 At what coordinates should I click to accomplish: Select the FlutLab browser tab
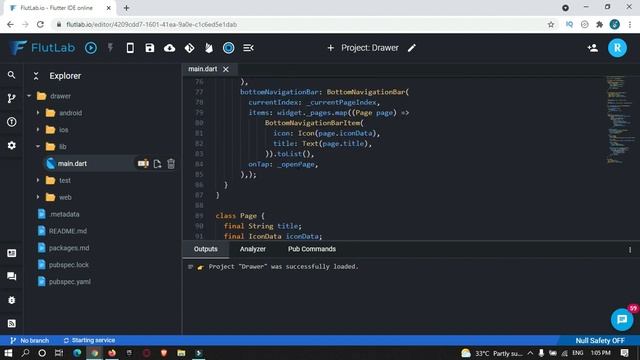pyautogui.click(x=57, y=8)
